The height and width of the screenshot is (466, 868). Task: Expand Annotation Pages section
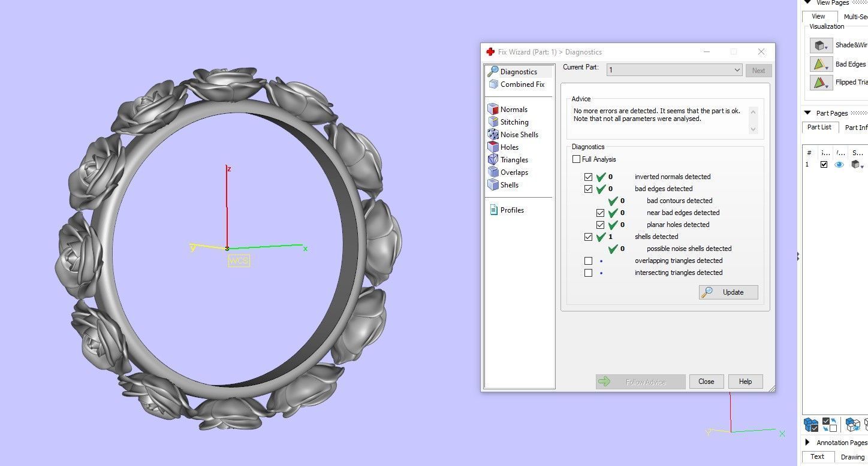coord(807,443)
